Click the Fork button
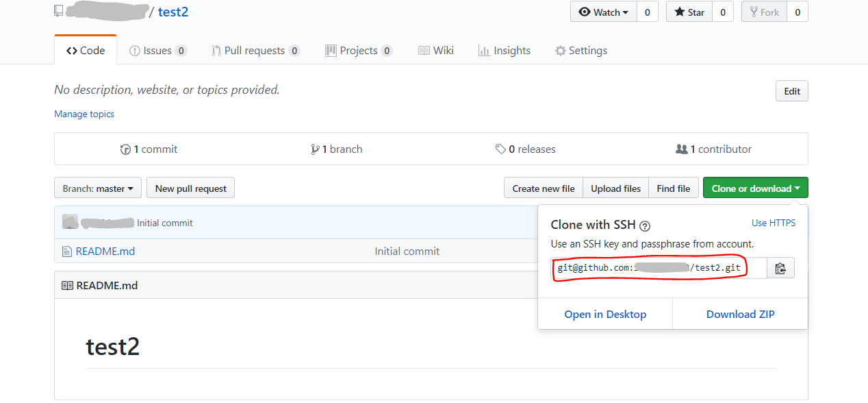This screenshot has width=868, height=403. coord(765,12)
